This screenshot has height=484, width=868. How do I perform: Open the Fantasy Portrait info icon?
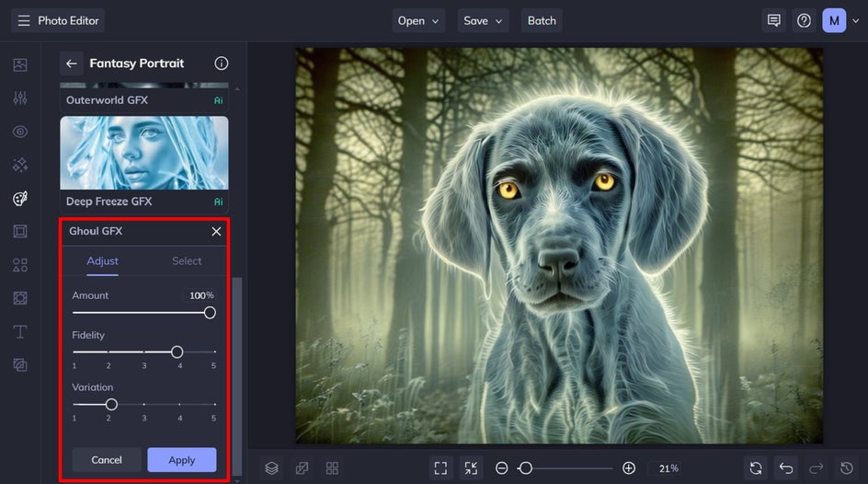(x=221, y=63)
